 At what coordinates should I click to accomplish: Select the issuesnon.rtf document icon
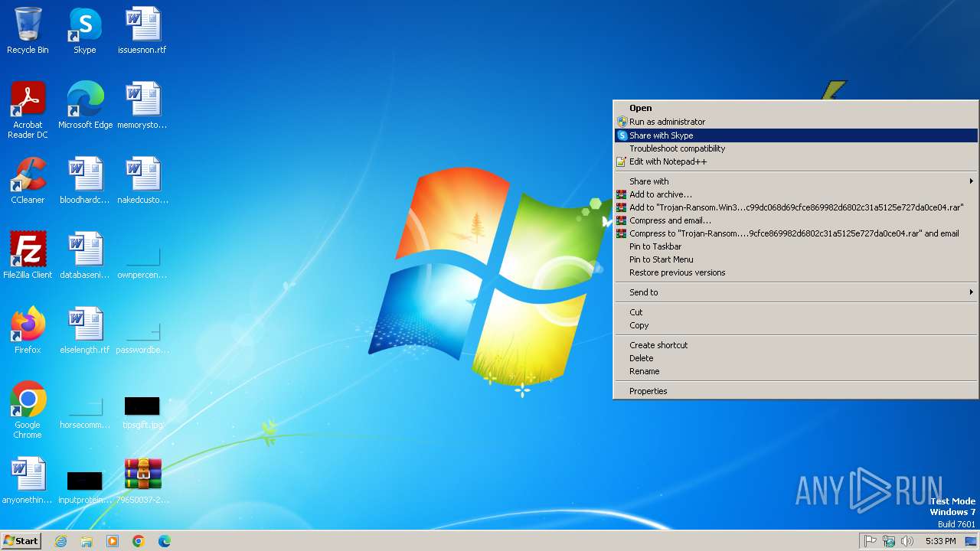tap(142, 31)
